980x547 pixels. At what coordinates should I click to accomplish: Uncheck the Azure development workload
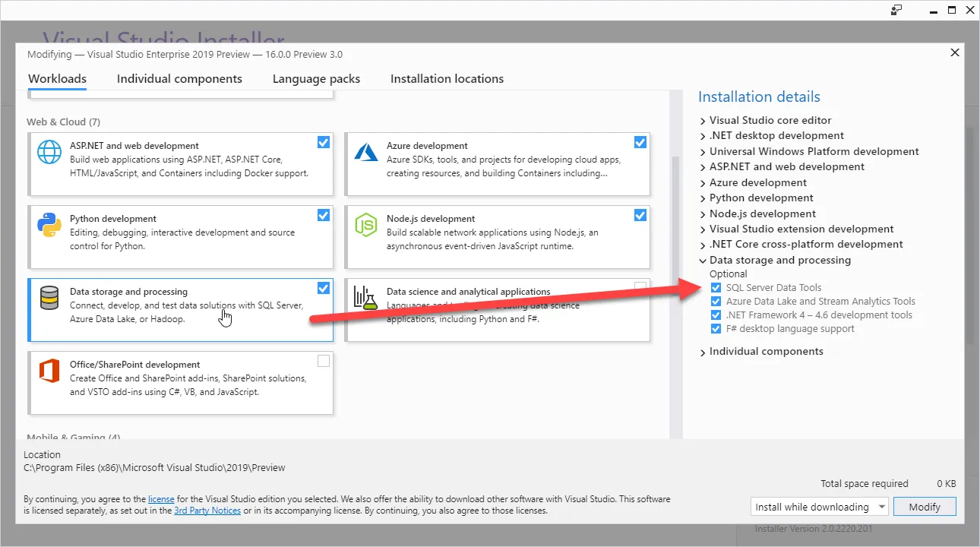pos(640,142)
